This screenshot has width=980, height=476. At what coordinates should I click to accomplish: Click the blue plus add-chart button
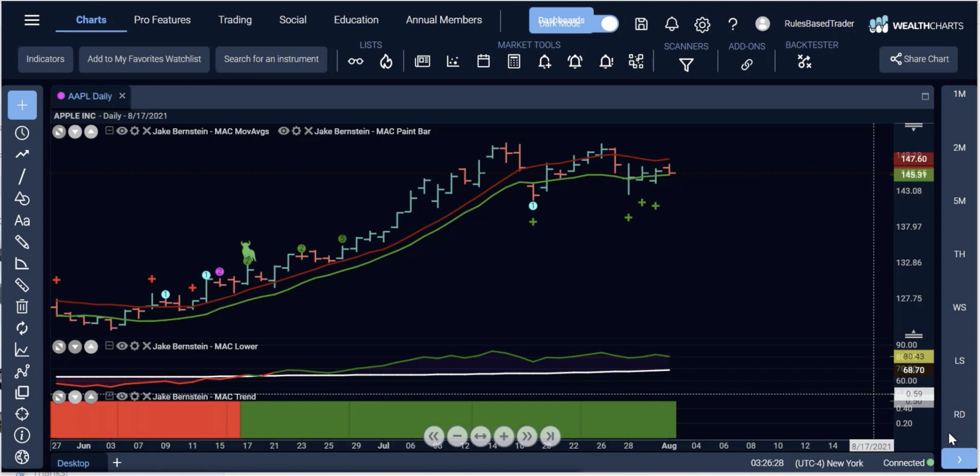click(22, 105)
